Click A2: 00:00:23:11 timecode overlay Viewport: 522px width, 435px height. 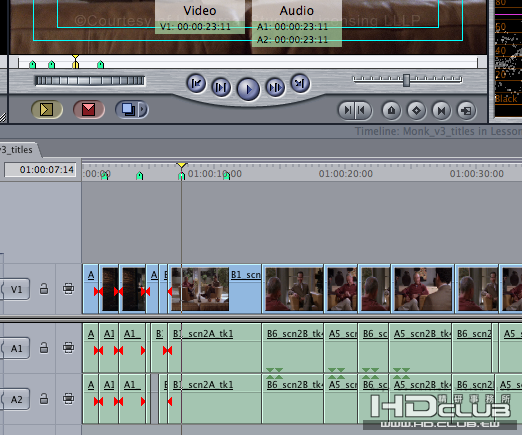[292, 40]
